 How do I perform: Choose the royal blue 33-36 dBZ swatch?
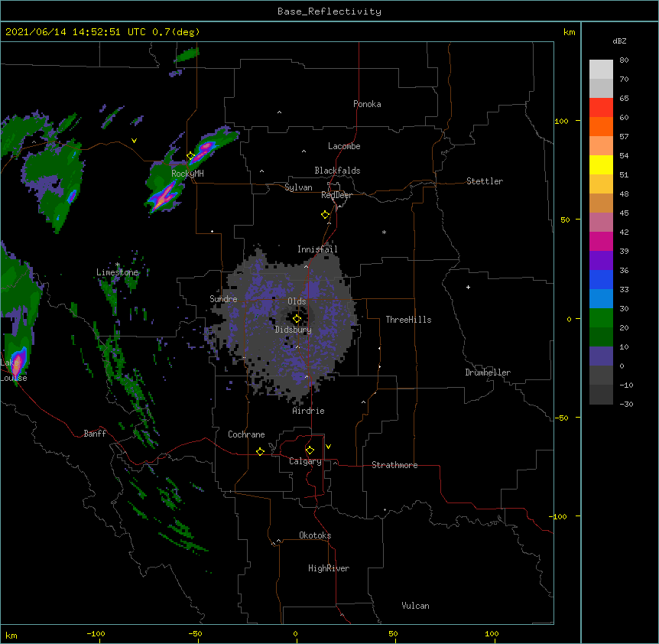[601, 279]
